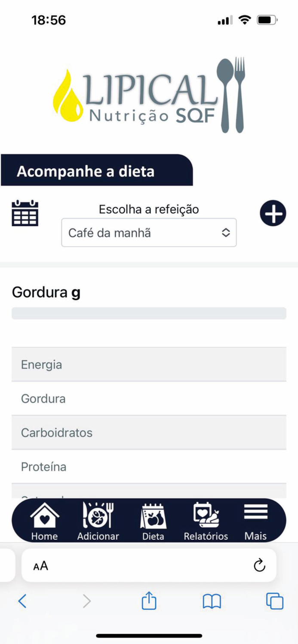Tap the Gordura progress bar
This screenshot has height=644, width=298.
click(149, 313)
